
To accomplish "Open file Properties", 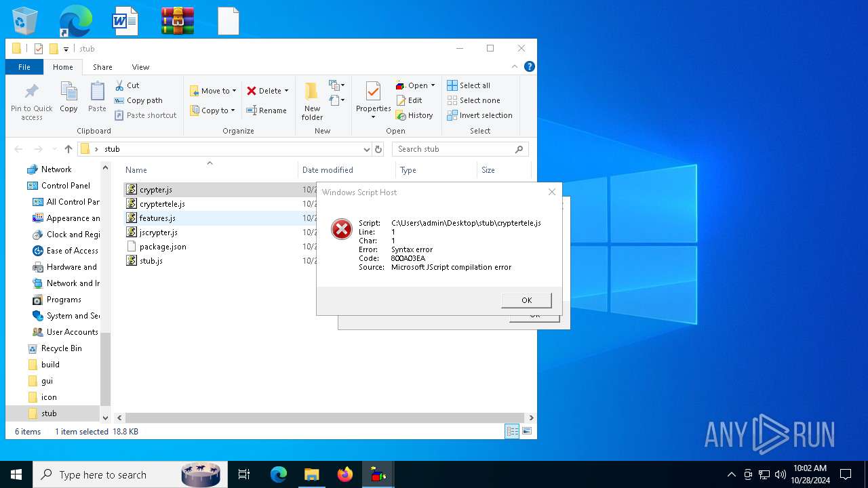I will click(x=374, y=100).
